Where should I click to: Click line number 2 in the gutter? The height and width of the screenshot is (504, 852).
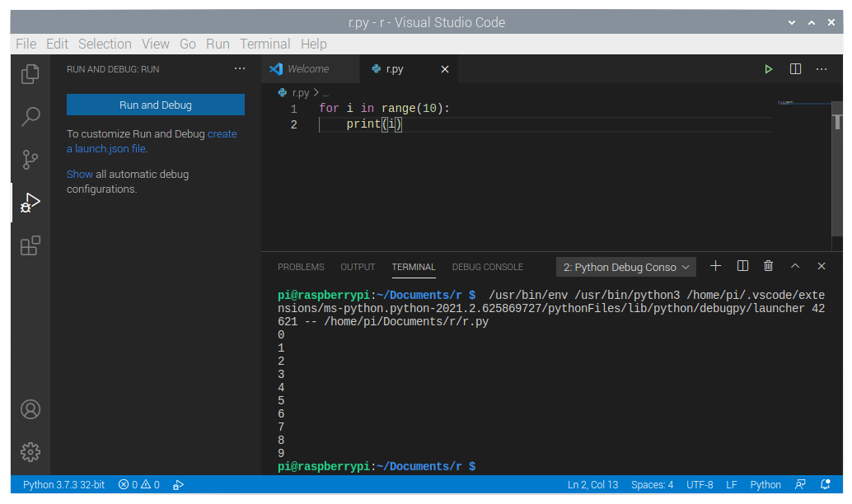[x=293, y=124]
